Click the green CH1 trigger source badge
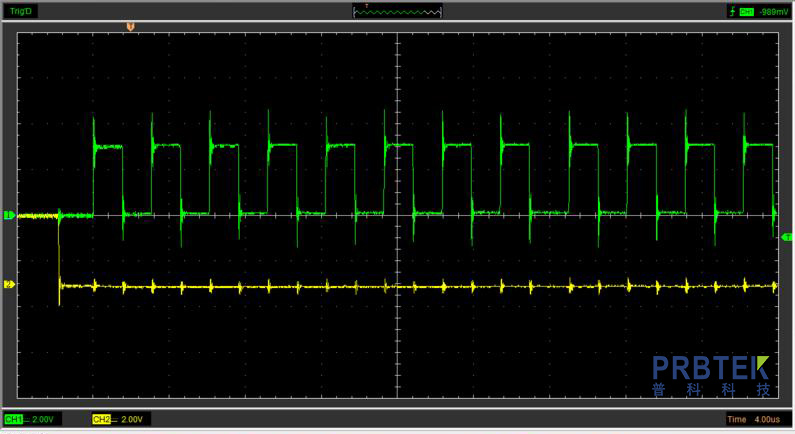795x434 pixels. pos(746,11)
